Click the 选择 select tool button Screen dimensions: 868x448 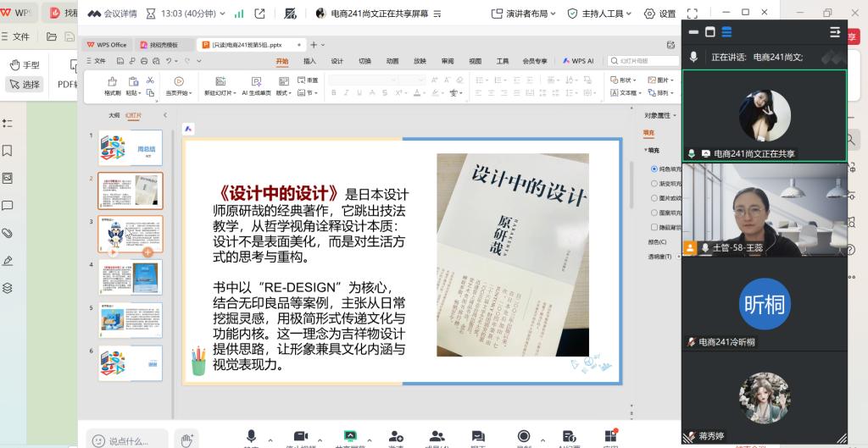[25, 84]
